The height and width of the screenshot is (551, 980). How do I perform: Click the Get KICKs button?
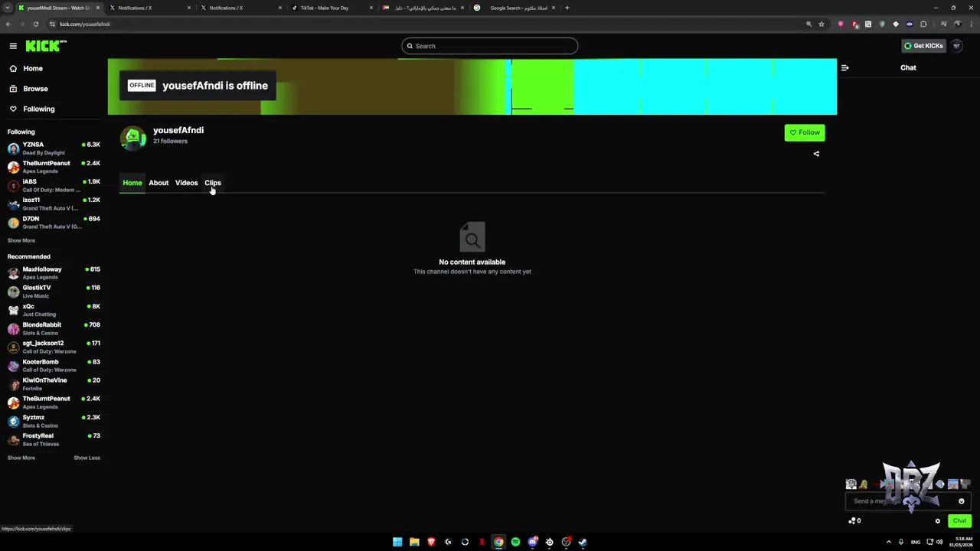point(923,46)
